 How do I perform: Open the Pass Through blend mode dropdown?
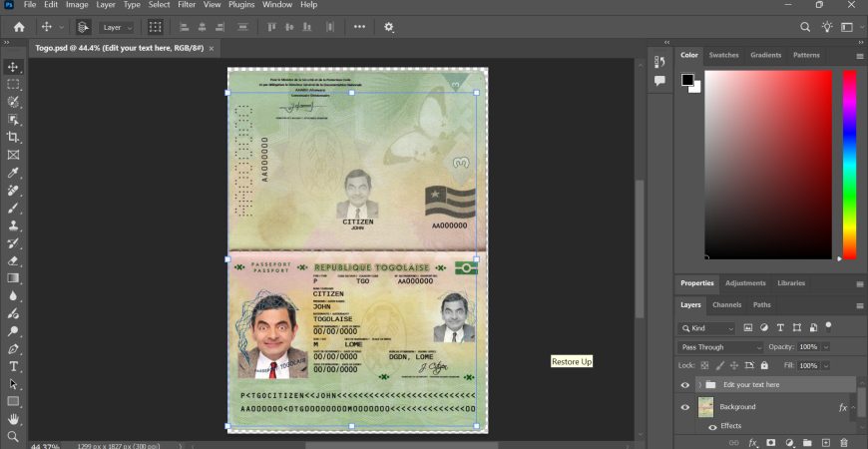(x=720, y=347)
